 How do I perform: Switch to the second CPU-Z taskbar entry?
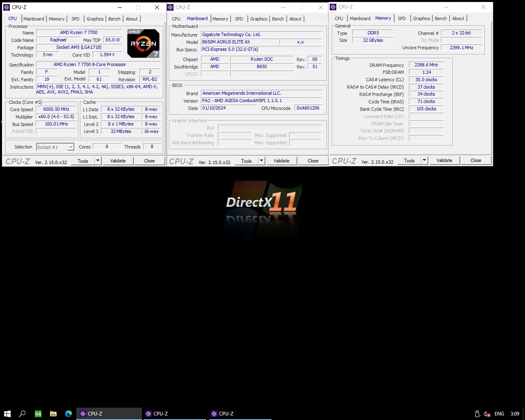click(175, 413)
